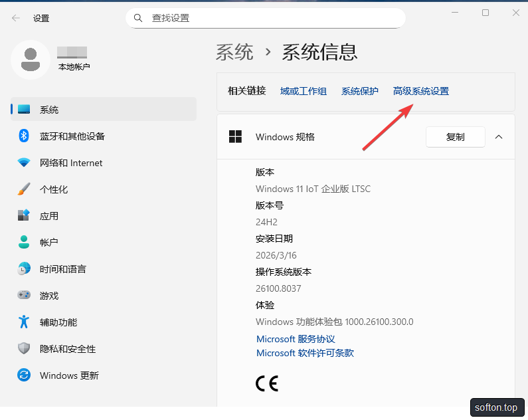This screenshot has height=420, width=528.
Task: Click the Apps icon in sidebar
Action: [x=24, y=215]
